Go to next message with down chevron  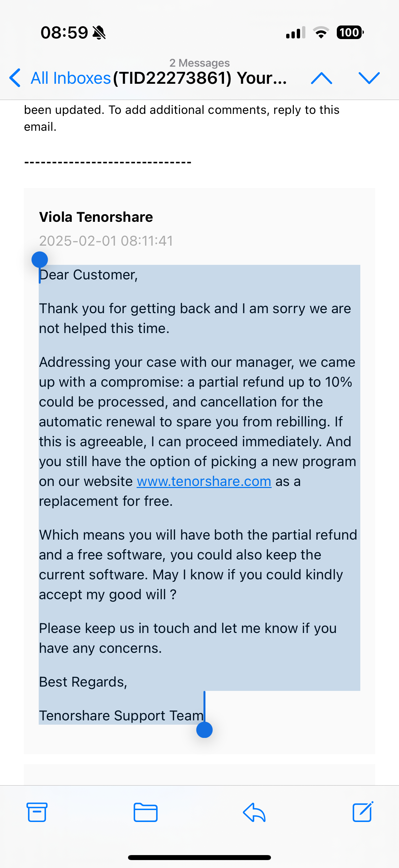(369, 78)
